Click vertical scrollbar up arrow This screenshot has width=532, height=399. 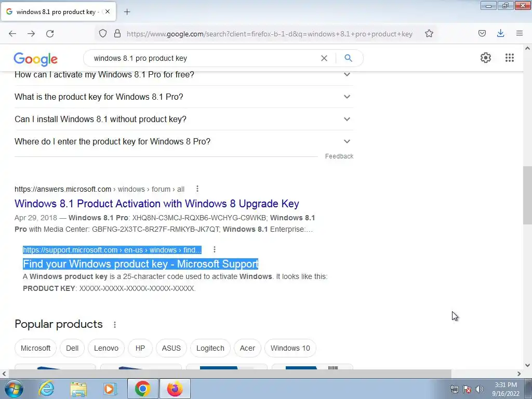pyautogui.click(x=527, y=48)
